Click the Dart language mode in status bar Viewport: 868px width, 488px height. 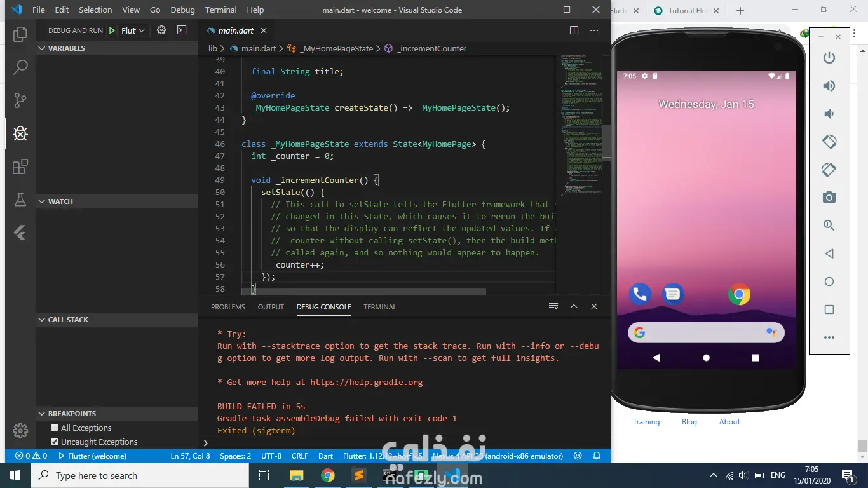325,456
